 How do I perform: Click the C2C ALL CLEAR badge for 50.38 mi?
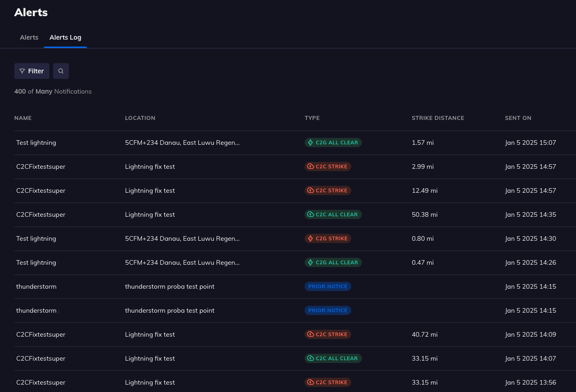click(x=333, y=214)
